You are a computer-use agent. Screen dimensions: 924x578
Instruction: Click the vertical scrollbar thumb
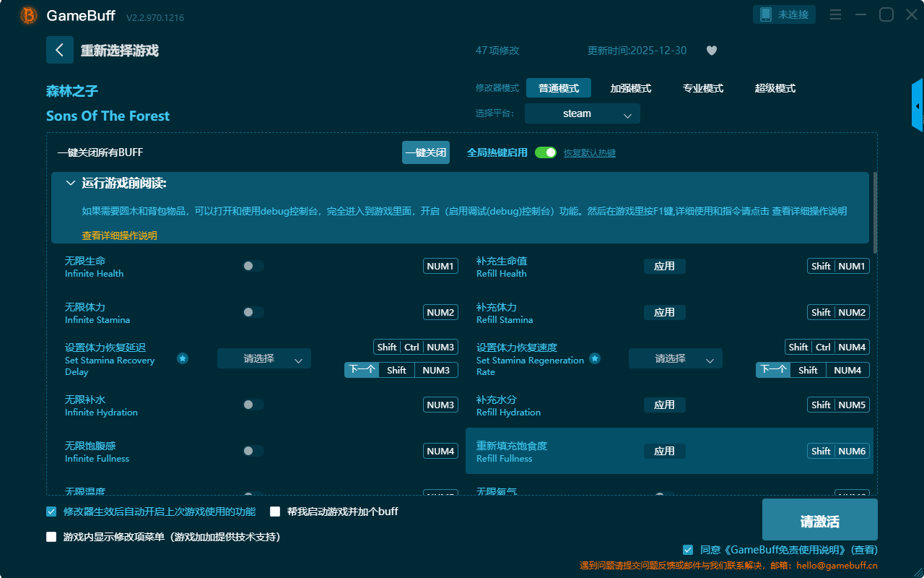876,212
